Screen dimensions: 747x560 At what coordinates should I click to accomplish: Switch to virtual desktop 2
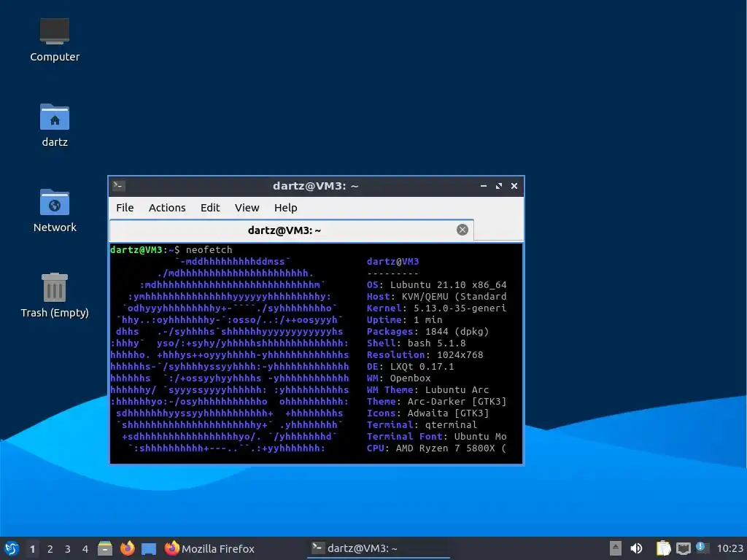50,549
